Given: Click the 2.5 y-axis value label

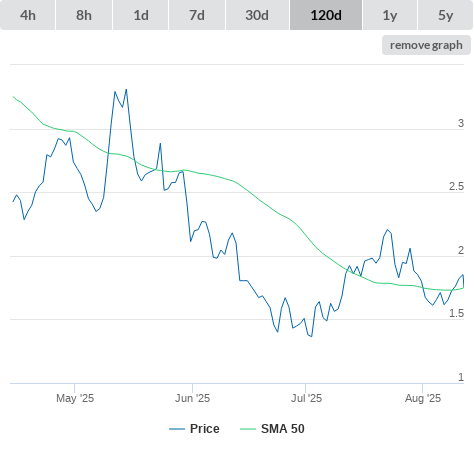Looking at the screenshot, I should click(456, 186).
